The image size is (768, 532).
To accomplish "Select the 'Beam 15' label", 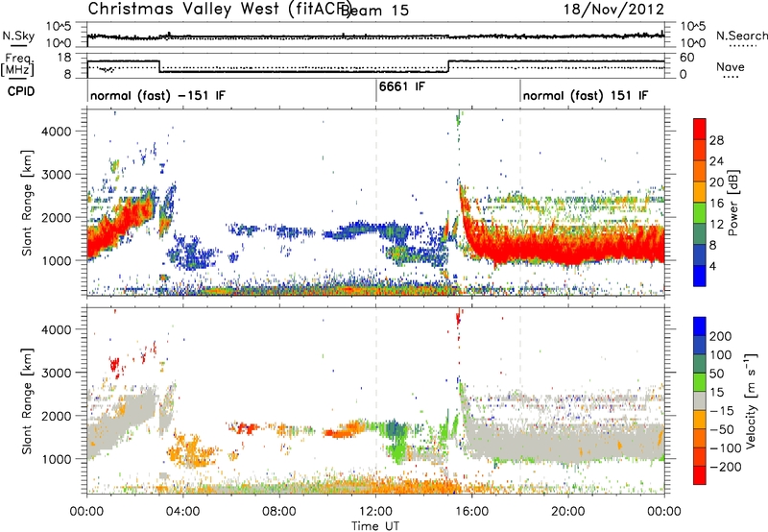I will 374,11.
